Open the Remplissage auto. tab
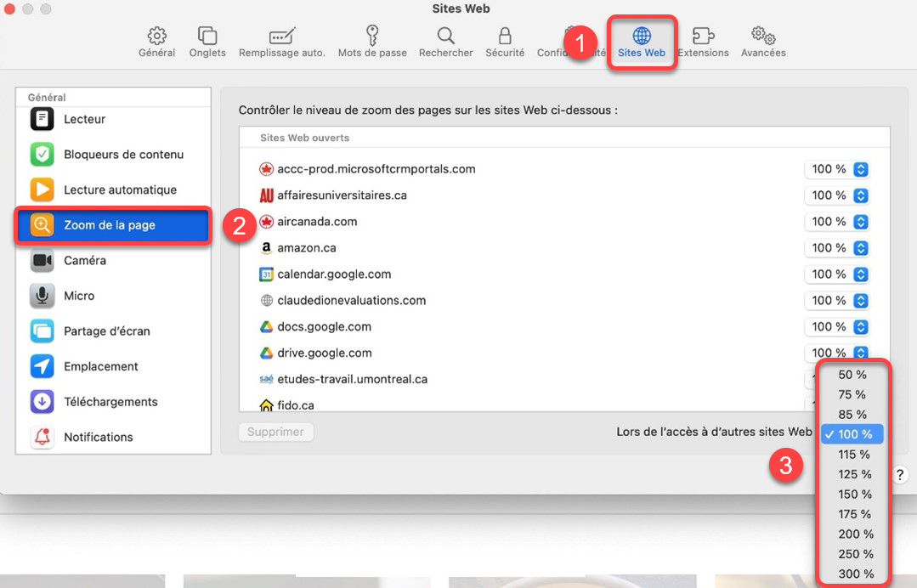Viewport: 917px width, 588px height. [x=282, y=42]
